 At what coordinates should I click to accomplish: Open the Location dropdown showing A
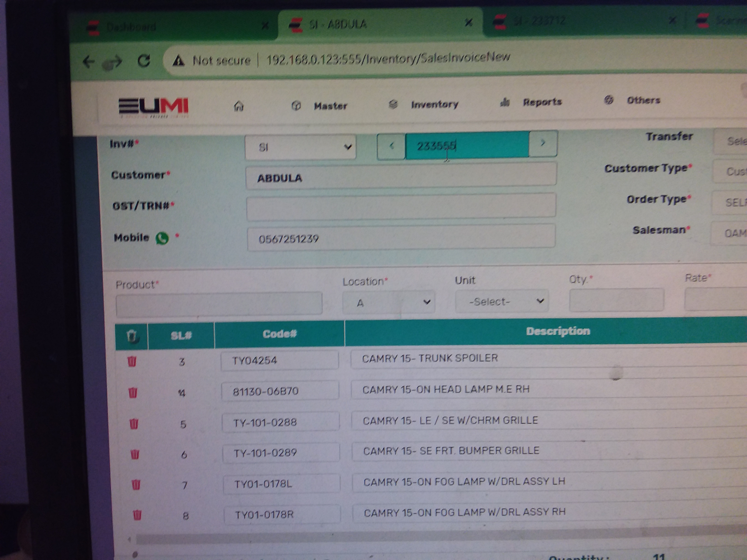tap(389, 302)
